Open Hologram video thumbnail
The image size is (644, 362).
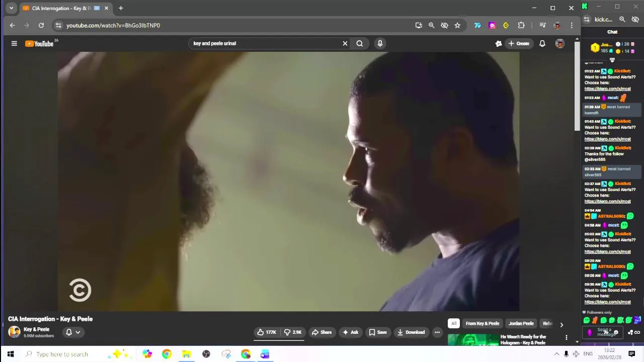pos(473,340)
